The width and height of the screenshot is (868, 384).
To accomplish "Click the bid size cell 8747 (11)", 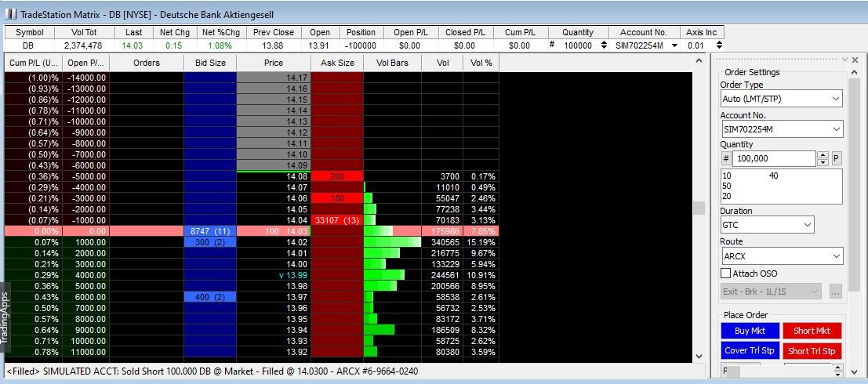I will [x=210, y=231].
